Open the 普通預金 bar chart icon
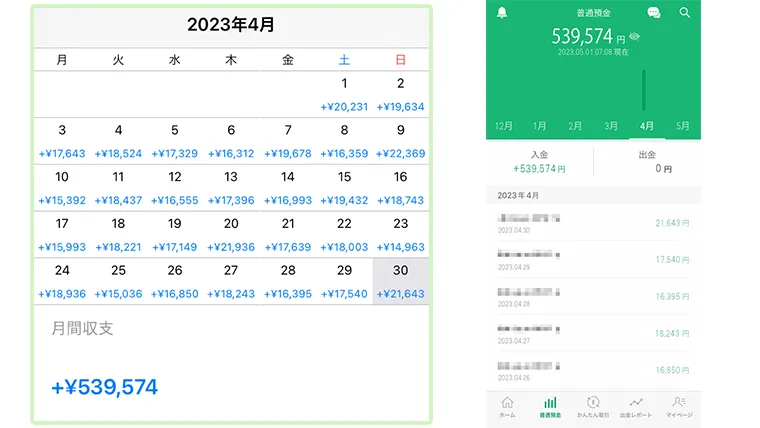The width and height of the screenshot is (760, 428). [x=550, y=406]
